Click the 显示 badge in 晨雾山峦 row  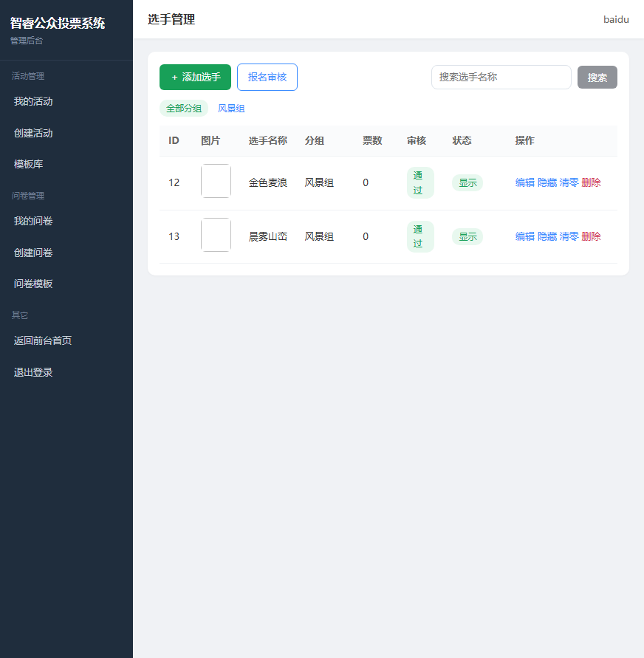[467, 236]
